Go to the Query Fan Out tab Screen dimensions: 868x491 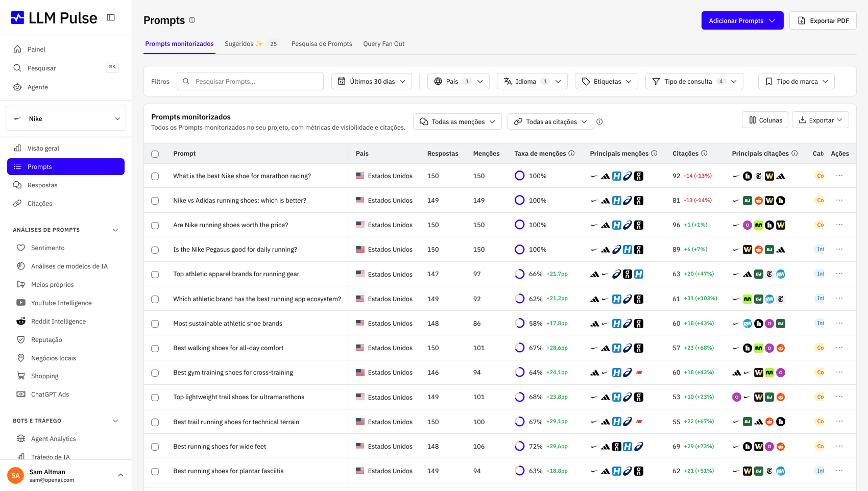(384, 44)
